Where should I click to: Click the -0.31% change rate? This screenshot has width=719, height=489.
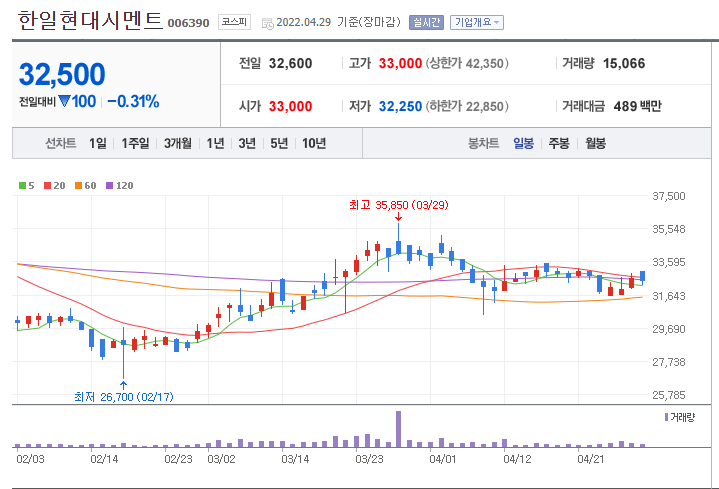133,101
